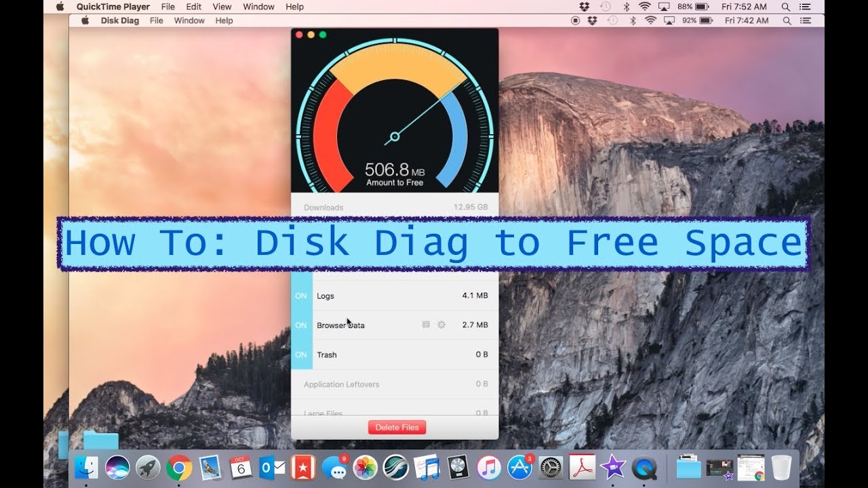This screenshot has height=488, width=868.
Task: Open Messages with the 9 badge in Dock
Action: coord(334,467)
